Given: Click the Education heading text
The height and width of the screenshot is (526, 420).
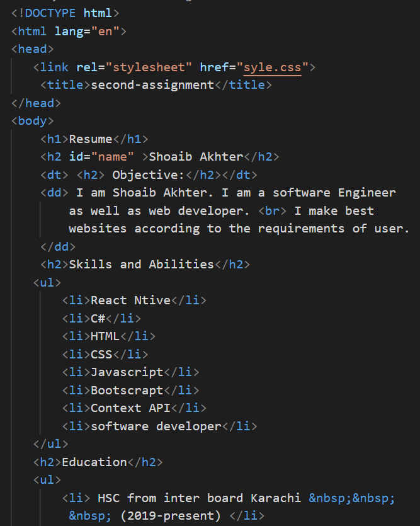Looking at the screenshot, I should 94,462.
